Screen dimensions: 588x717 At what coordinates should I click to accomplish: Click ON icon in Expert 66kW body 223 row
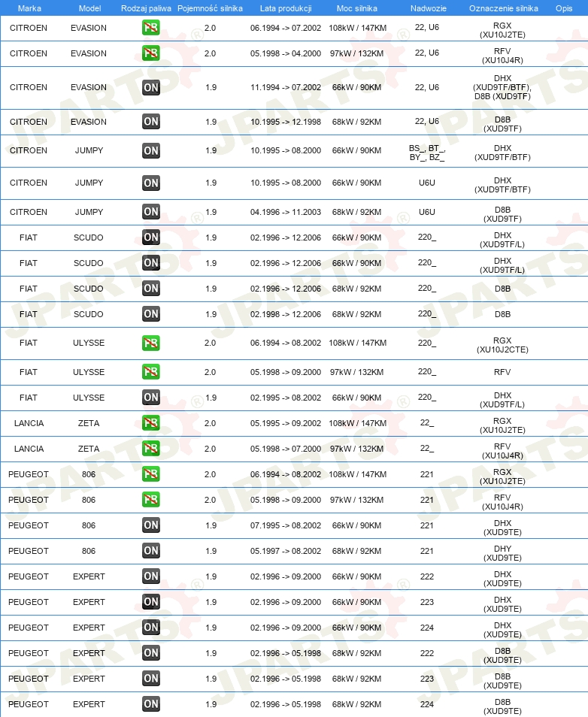150,602
